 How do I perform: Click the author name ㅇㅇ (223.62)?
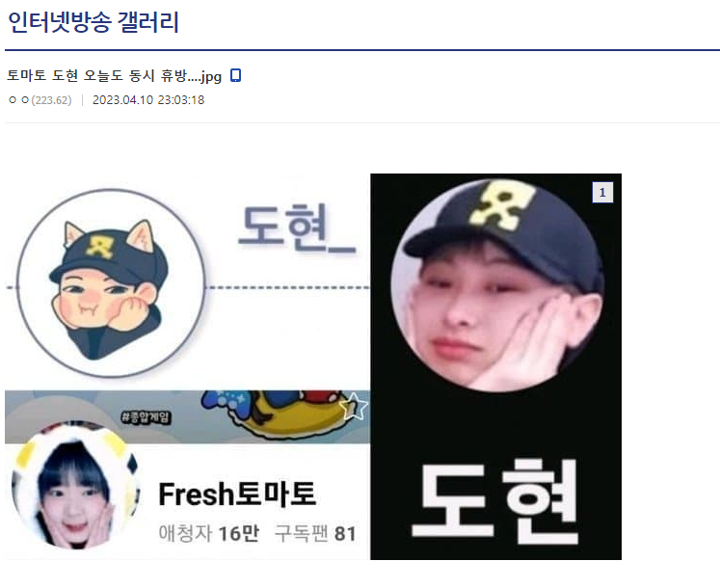point(40,100)
